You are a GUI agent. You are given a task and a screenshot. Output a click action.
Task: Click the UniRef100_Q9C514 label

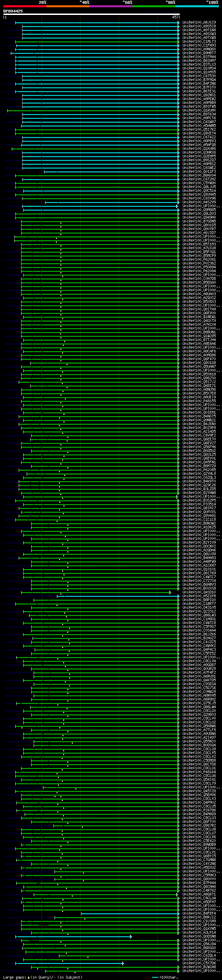199,191
